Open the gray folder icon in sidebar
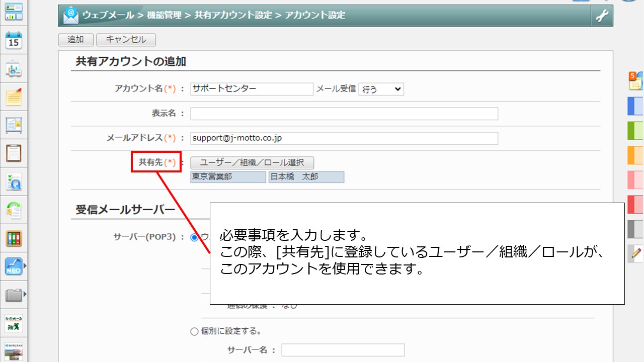The height and width of the screenshot is (362, 644). pos(13,295)
